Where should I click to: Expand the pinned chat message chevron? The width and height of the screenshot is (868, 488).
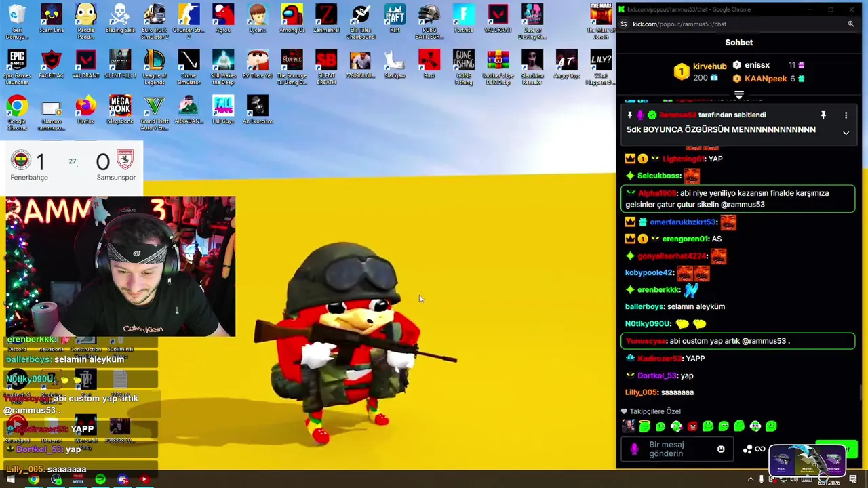pyautogui.click(x=846, y=133)
